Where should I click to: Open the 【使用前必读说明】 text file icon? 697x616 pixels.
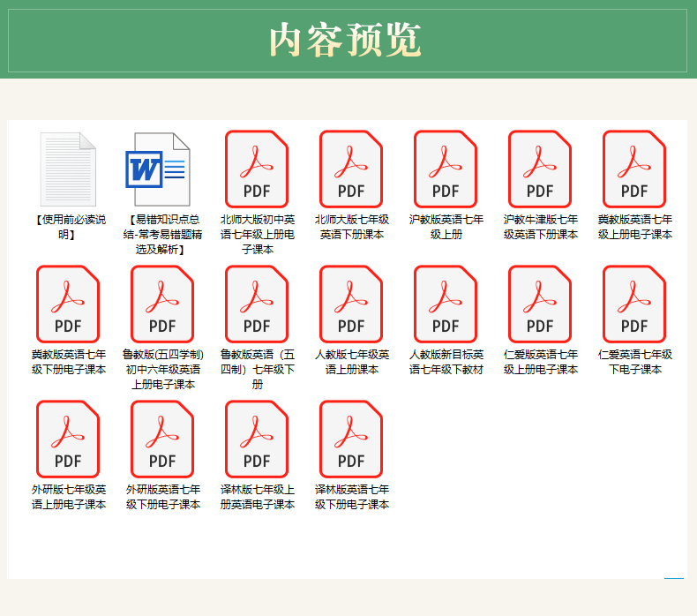[x=68, y=169]
